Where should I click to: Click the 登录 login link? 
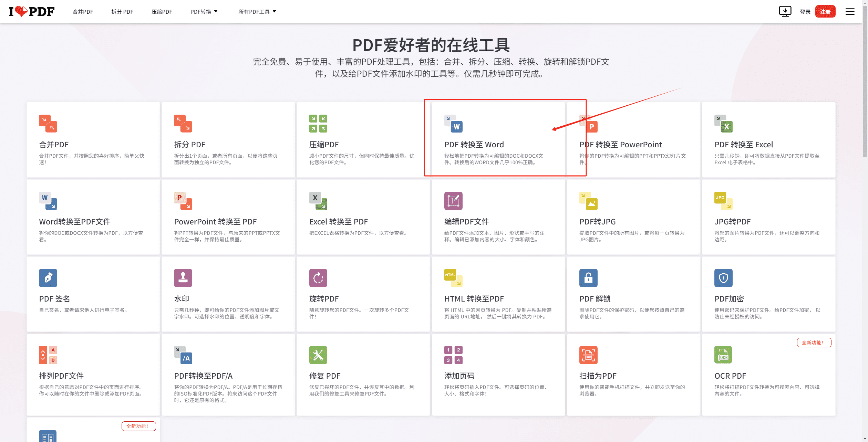(x=805, y=12)
